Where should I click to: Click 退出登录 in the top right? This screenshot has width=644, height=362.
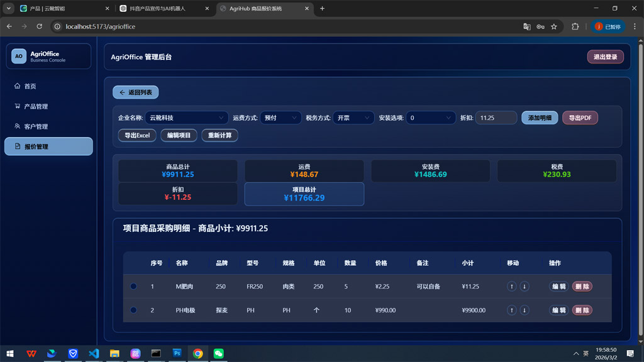tap(604, 57)
